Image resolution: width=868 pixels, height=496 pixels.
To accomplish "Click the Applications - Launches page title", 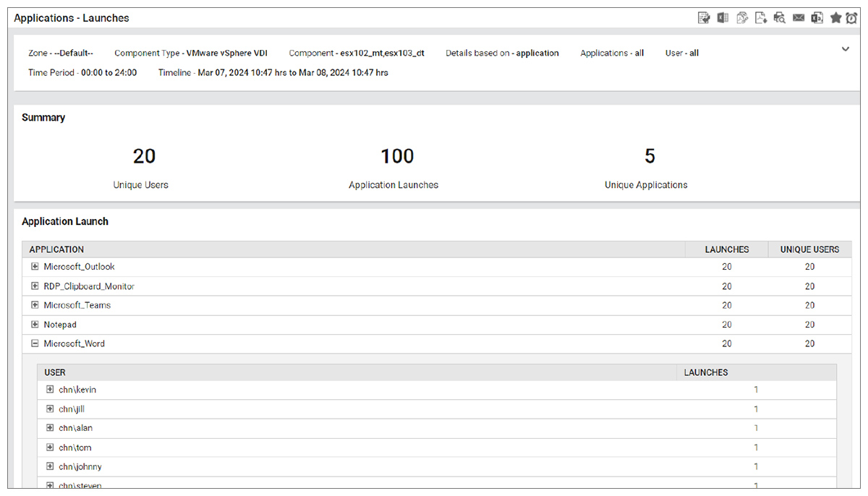I will pos(72,18).
